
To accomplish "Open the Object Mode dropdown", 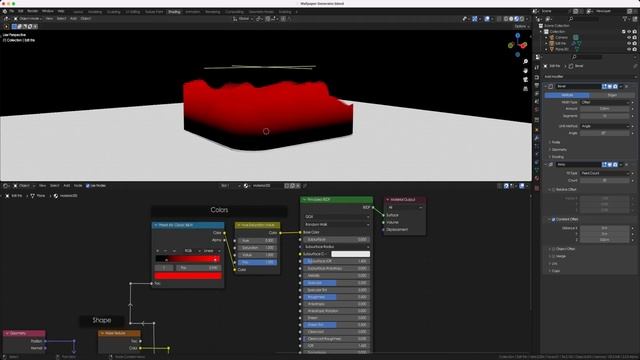I will click(28, 19).
